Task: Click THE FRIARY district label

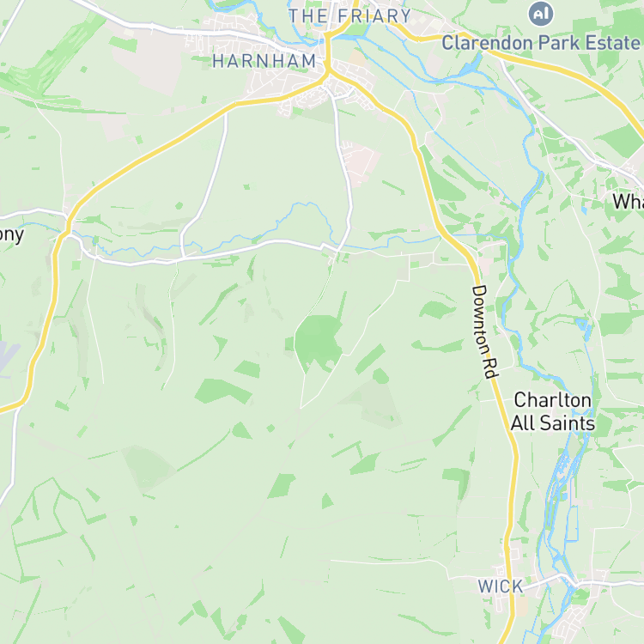Action: pyautogui.click(x=350, y=16)
